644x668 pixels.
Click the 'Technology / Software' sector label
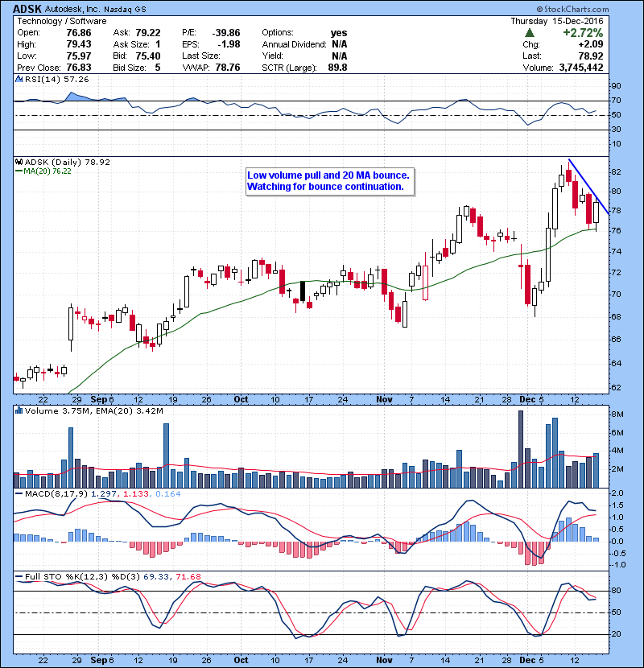62,21
